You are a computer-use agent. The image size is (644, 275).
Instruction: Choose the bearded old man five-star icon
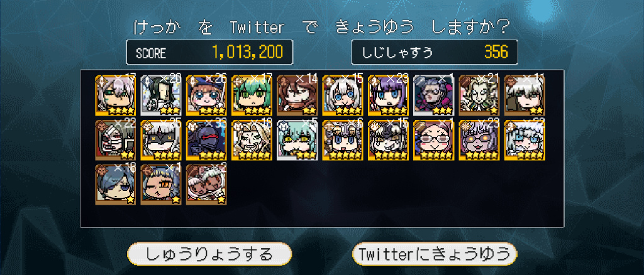(x=252, y=140)
